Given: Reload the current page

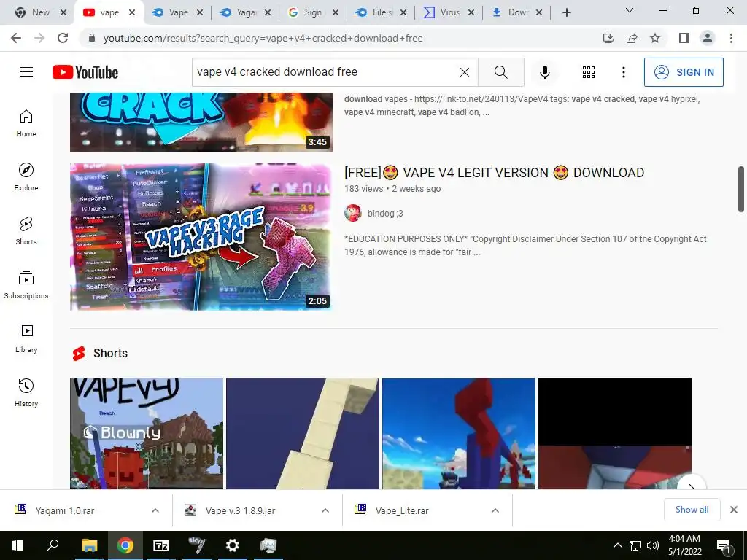Looking at the screenshot, I should click(63, 38).
